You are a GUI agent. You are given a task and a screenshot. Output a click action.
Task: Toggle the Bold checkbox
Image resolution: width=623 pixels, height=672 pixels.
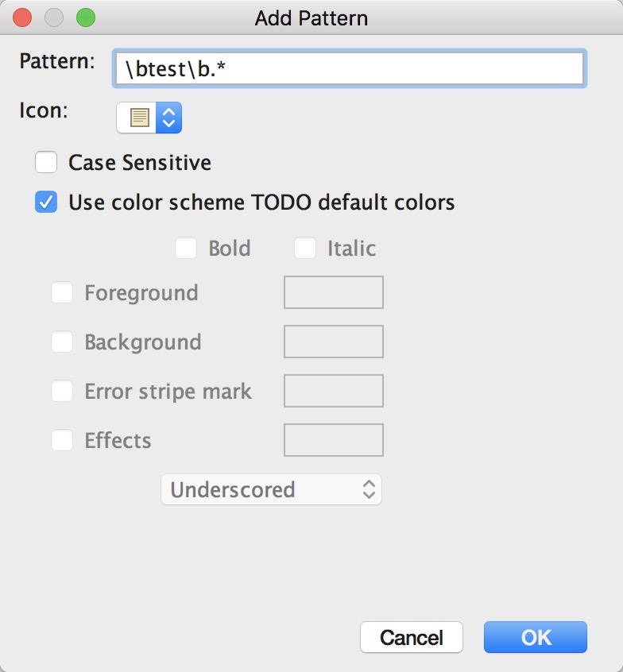186,249
